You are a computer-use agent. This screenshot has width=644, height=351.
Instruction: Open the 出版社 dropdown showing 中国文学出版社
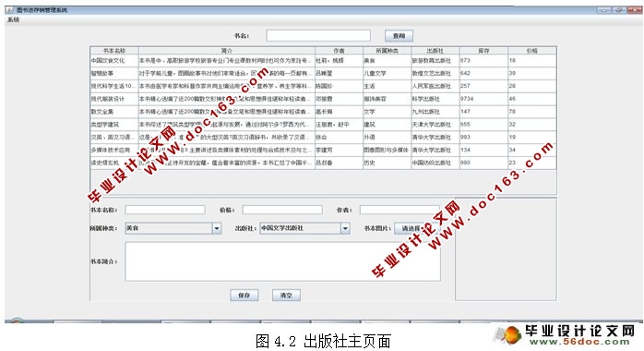pos(304,228)
